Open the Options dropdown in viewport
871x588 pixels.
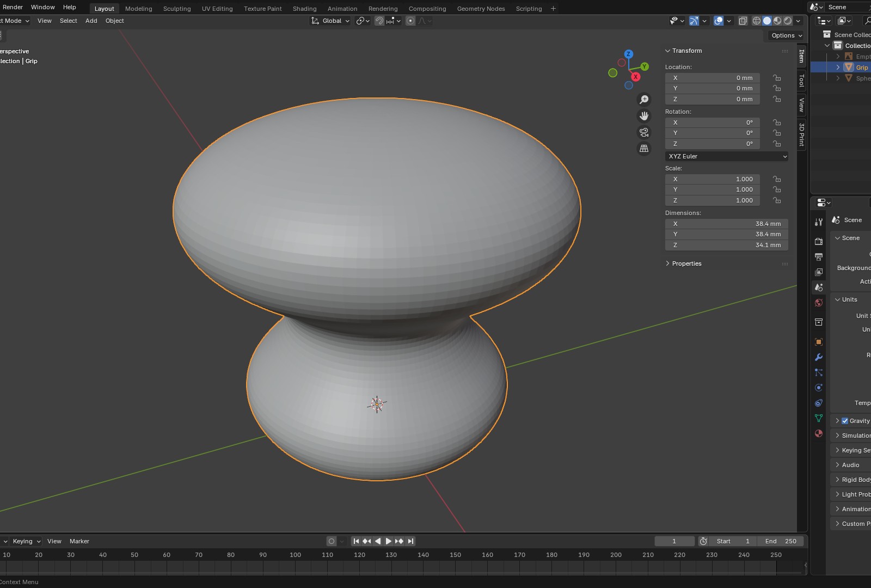pos(787,35)
